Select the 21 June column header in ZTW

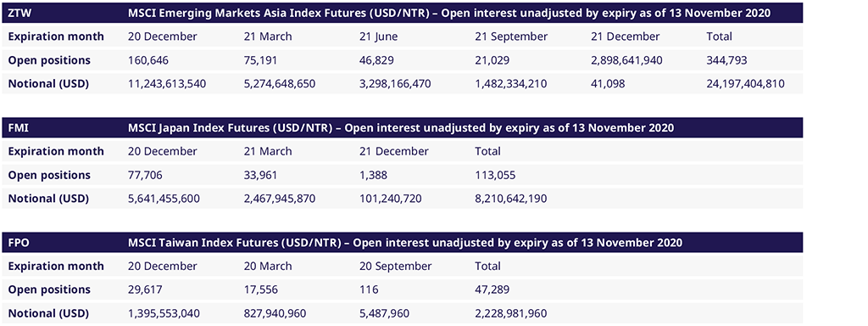point(378,37)
